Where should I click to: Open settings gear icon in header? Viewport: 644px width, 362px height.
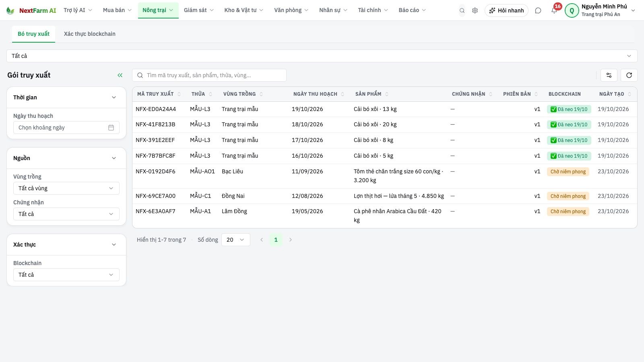click(475, 10)
